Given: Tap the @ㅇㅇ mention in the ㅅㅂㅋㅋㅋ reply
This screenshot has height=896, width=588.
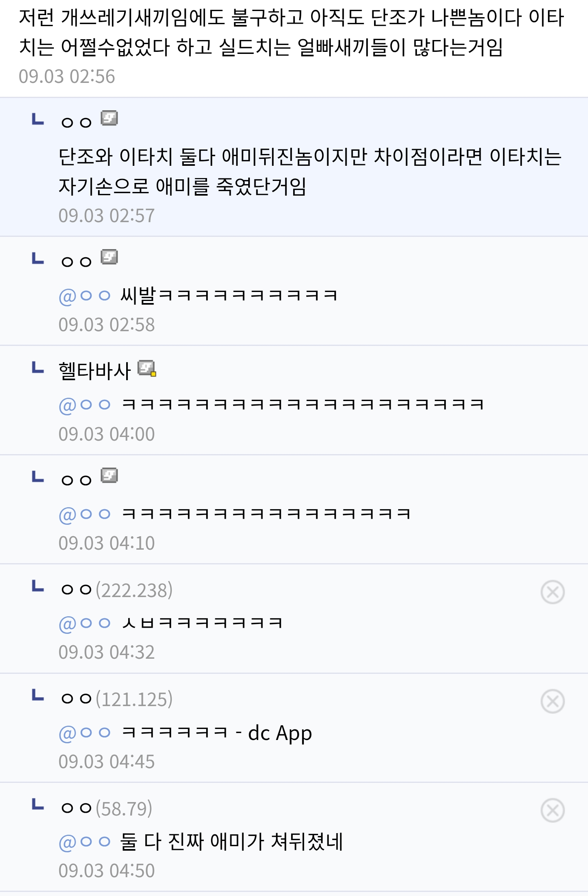Looking at the screenshot, I should tap(85, 623).
